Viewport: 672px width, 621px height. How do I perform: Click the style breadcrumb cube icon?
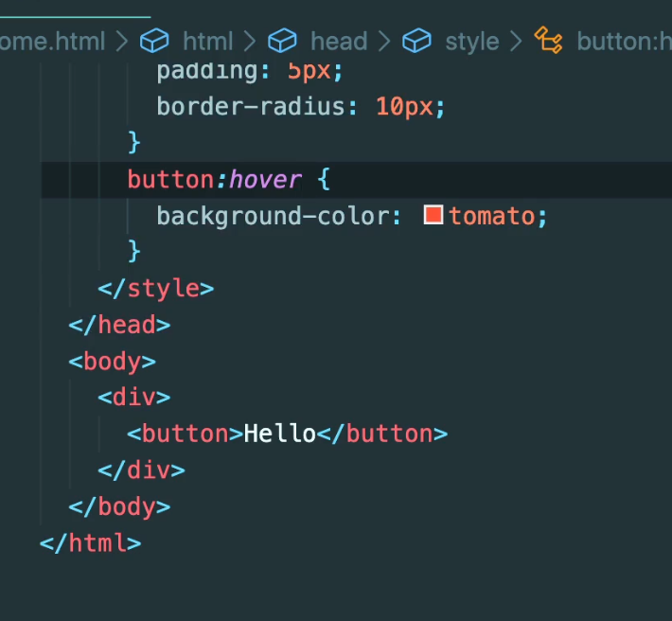[x=416, y=41]
